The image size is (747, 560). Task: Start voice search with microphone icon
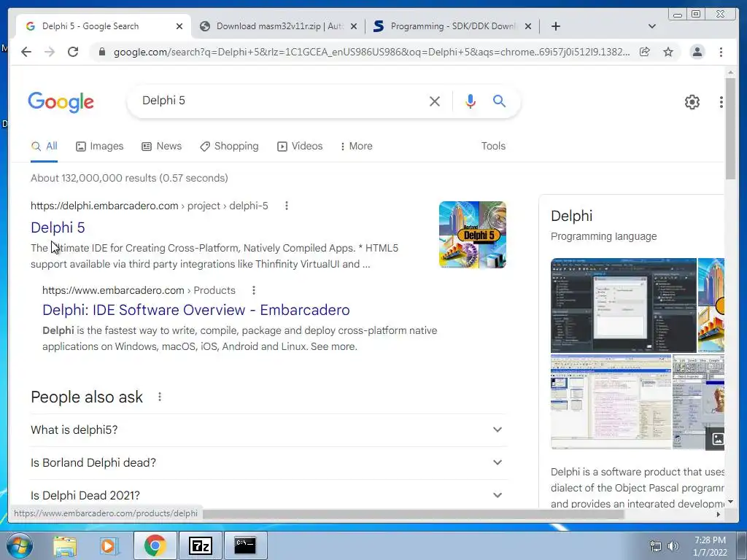click(x=471, y=101)
